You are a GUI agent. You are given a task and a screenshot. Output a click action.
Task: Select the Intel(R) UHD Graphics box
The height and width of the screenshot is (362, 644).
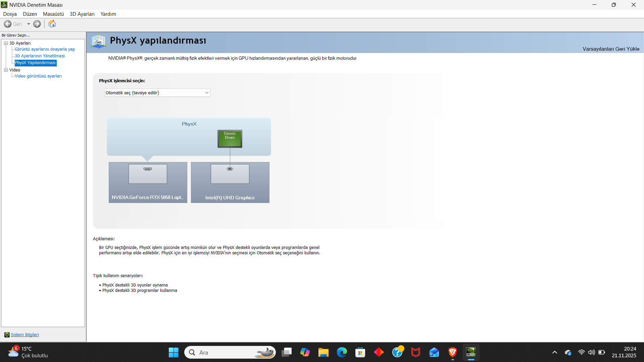click(230, 183)
